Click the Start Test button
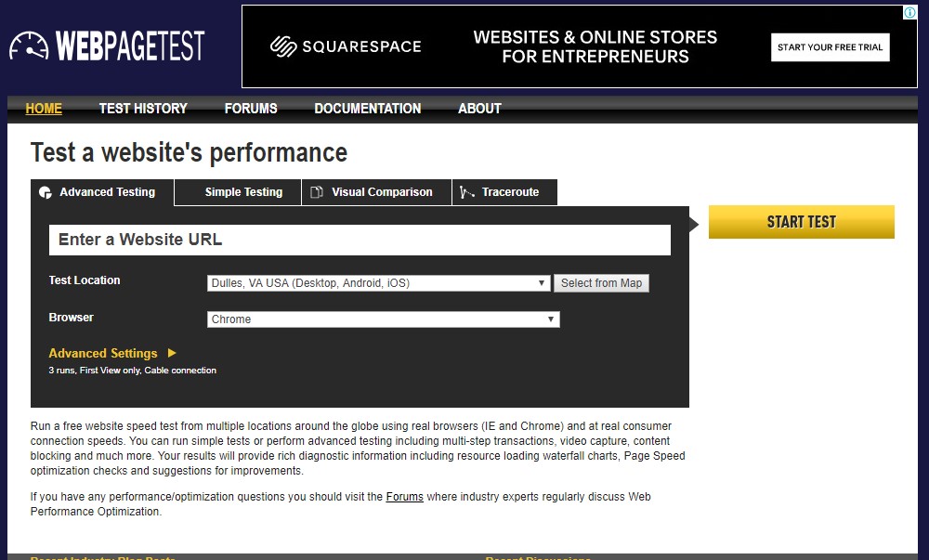The width and height of the screenshot is (929, 560). tap(801, 222)
